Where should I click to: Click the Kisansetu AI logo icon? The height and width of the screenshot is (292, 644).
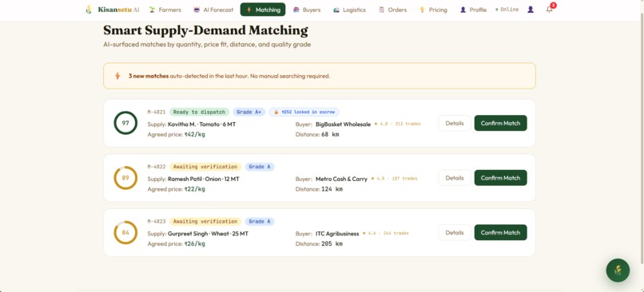[x=89, y=10]
